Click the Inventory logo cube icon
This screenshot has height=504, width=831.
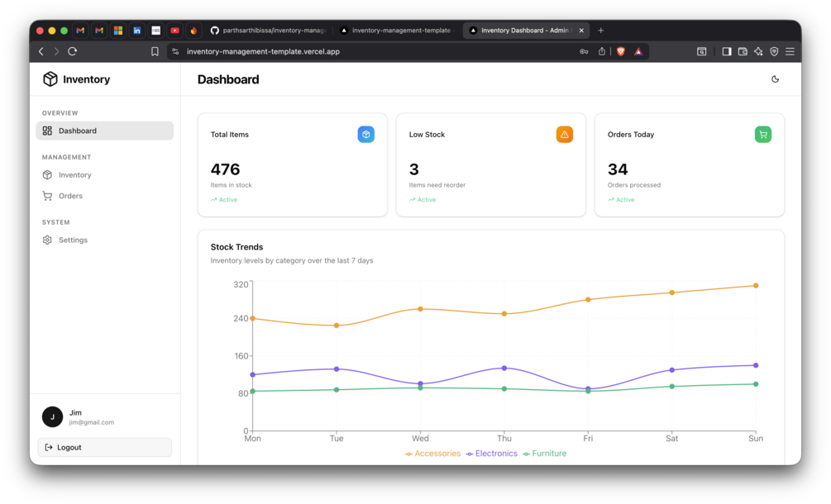pos(50,78)
